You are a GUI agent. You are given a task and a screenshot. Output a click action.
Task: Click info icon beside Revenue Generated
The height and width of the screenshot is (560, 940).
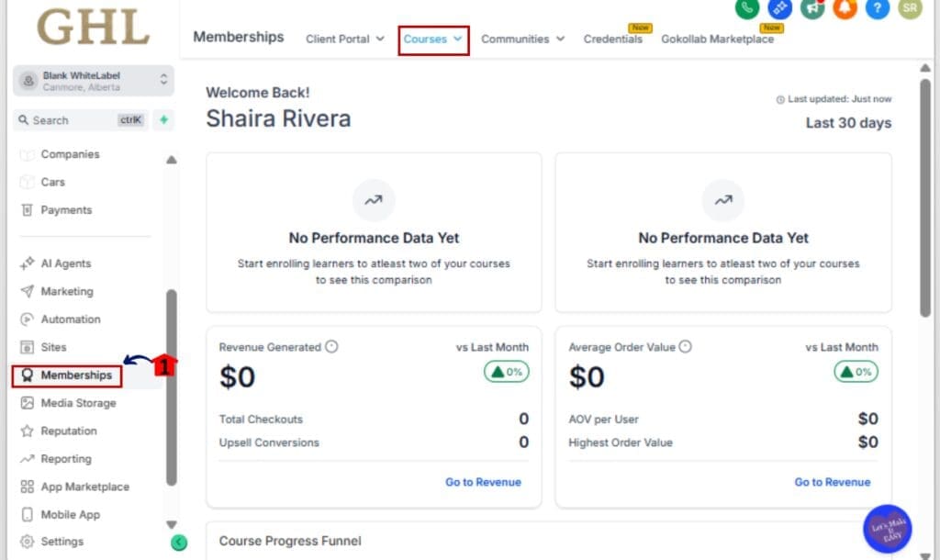coord(332,347)
